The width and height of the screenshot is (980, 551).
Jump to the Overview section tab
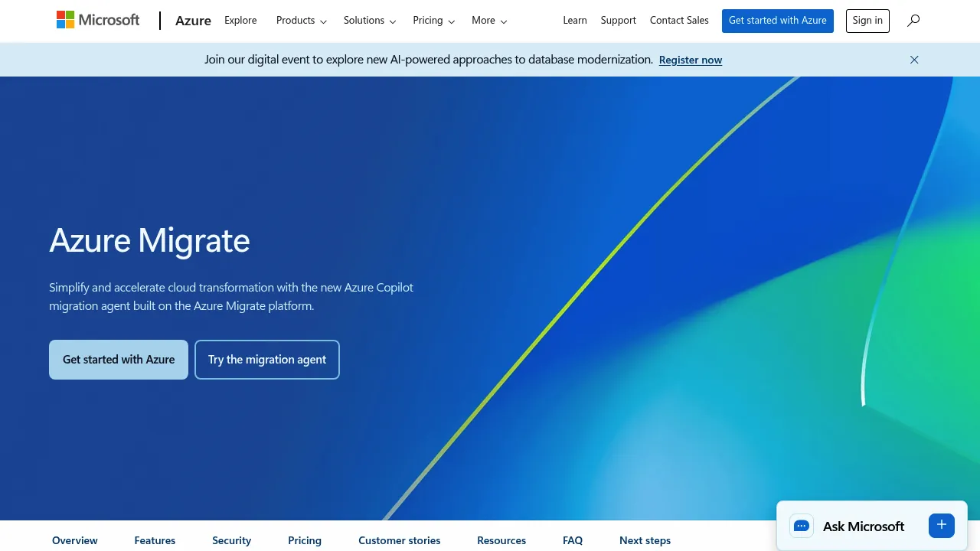pyautogui.click(x=75, y=540)
